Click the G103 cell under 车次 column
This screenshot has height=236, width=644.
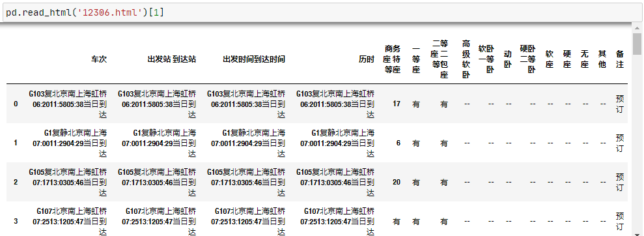[x=68, y=104]
